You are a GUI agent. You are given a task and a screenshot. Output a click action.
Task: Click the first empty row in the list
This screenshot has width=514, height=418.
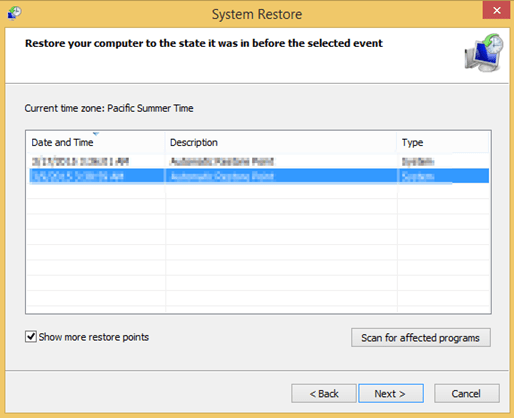258,191
